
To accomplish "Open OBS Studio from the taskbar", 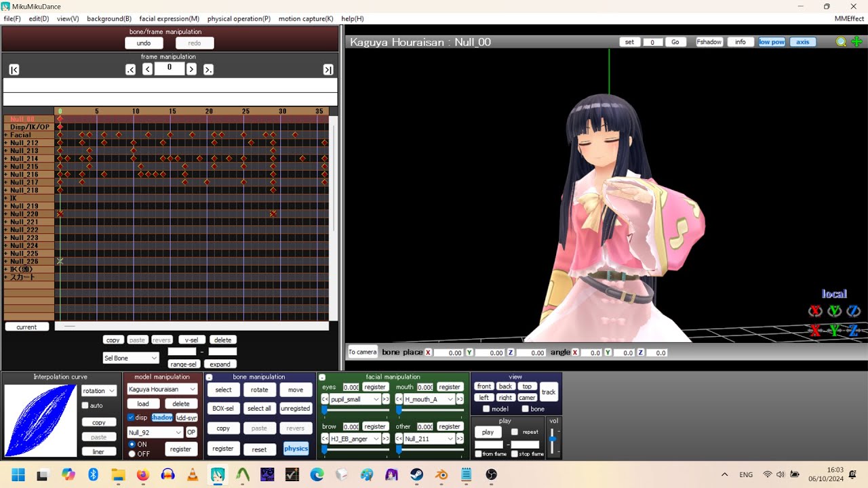I will [x=492, y=474].
